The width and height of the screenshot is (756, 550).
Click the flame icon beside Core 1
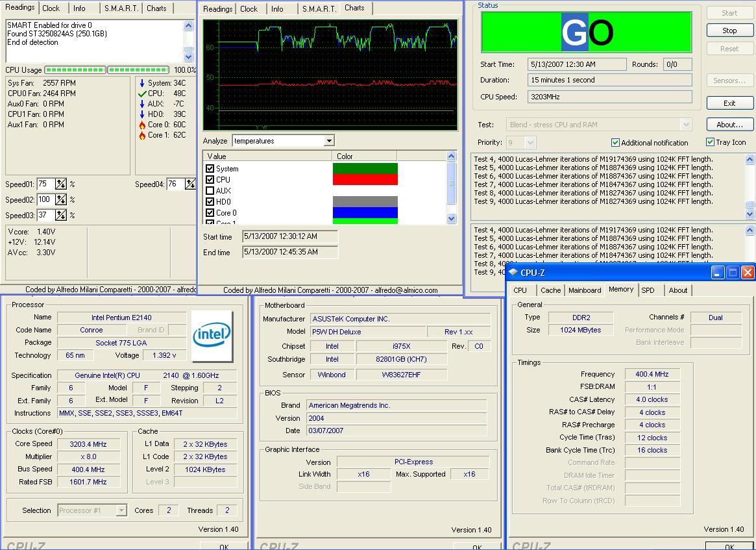tap(142, 135)
